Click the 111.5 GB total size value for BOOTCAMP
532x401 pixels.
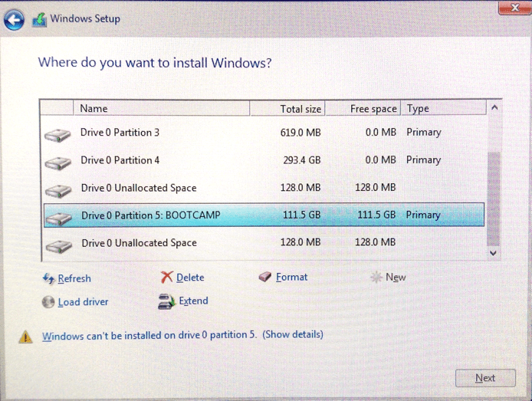301,215
